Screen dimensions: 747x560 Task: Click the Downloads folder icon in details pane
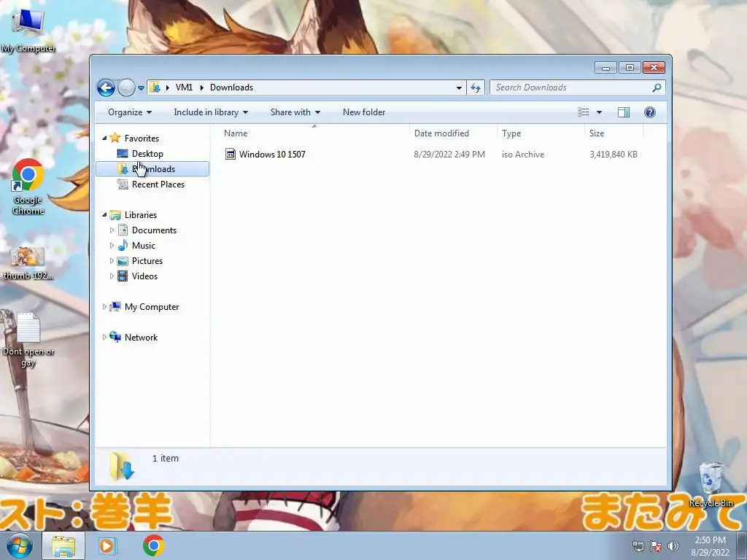click(x=122, y=465)
